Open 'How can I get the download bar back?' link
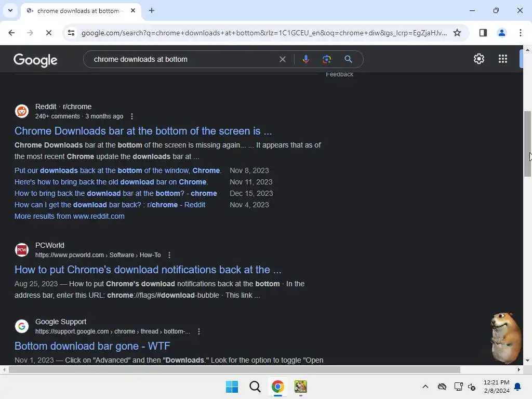The height and width of the screenshot is (399, 532). [x=110, y=205]
